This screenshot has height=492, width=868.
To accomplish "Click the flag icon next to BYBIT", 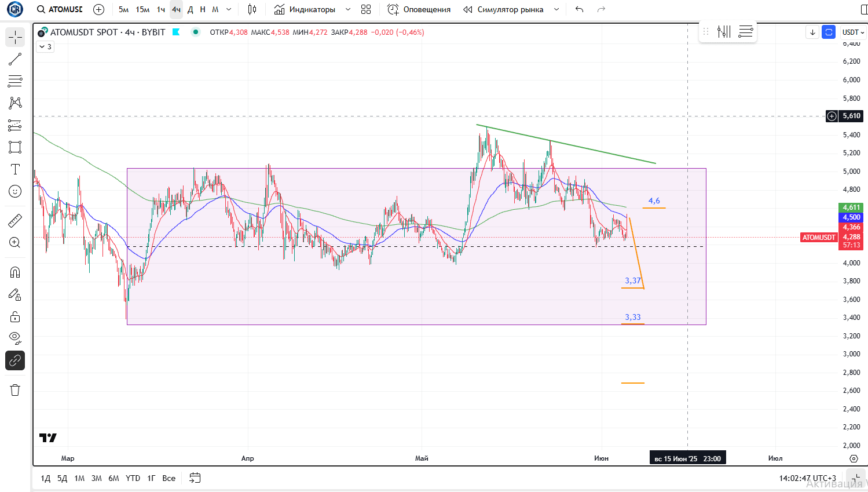I will click(176, 32).
